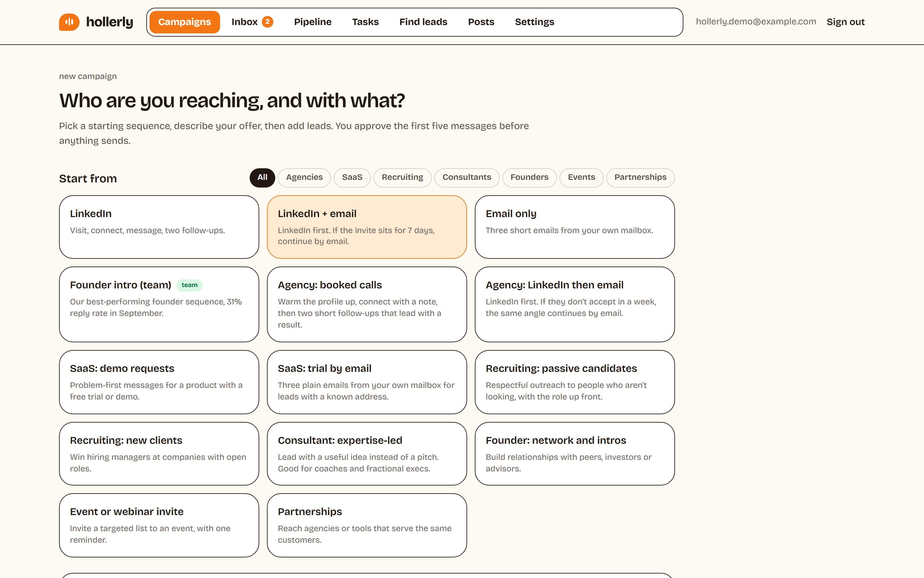Screen dimensions: 924x578
Task: Select Event or webinar invite card
Action: tap(159, 525)
